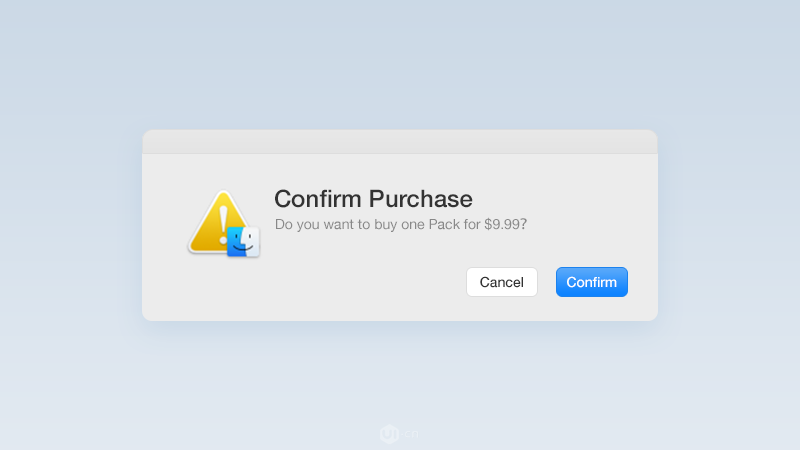The width and height of the screenshot is (800, 450).
Task: Click the question mark ending the message
Action: pyautogui.click(x=524, y=224)
